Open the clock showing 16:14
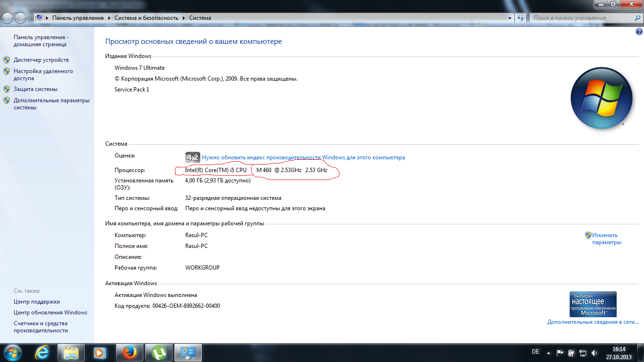Viewport: 644px width, 362px height. click(x=619, y=353)
